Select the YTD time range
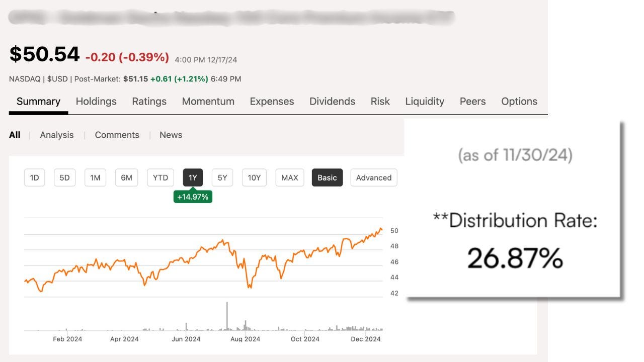Viewport: 644px width, 362px height. (160, 177)
